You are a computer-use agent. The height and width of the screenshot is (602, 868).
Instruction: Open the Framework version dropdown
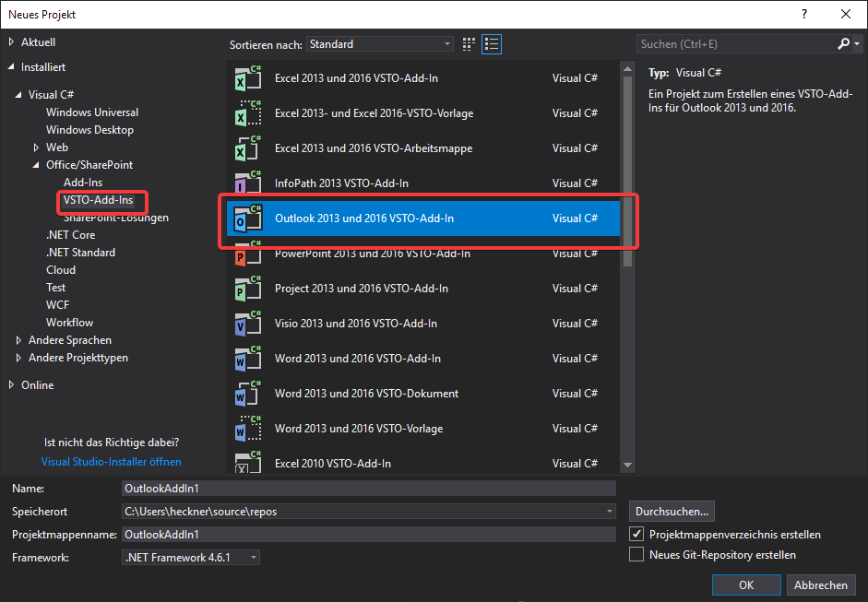(191, 557)
